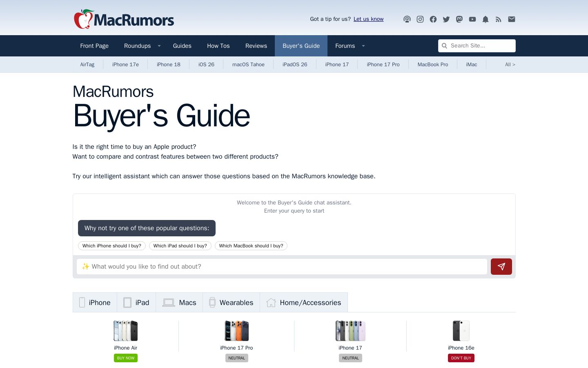The height and width of the screenshot is (368, 588).
Task: Expand the Roundups dropdown arrow
Action: [159, 46]
